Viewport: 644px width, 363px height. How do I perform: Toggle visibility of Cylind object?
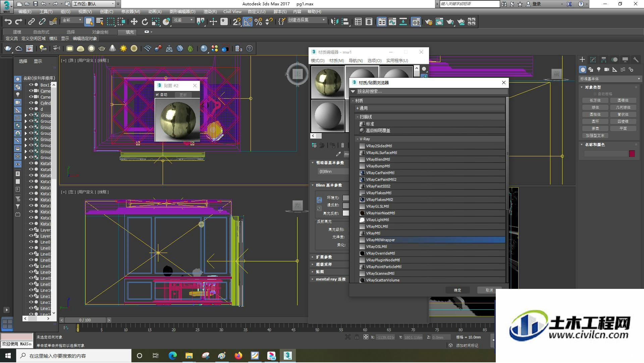(x=31, y=103)
